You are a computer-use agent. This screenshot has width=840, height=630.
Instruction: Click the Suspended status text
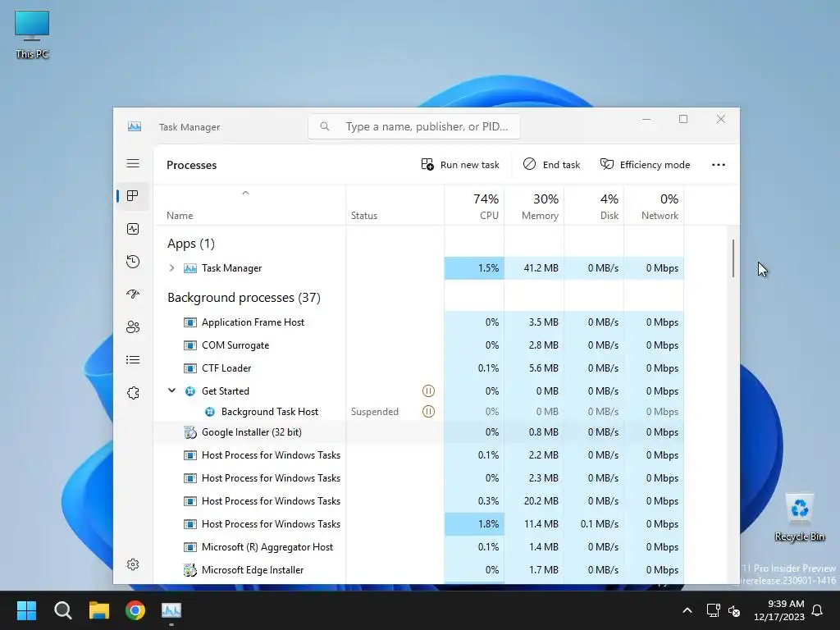(374, 412)
